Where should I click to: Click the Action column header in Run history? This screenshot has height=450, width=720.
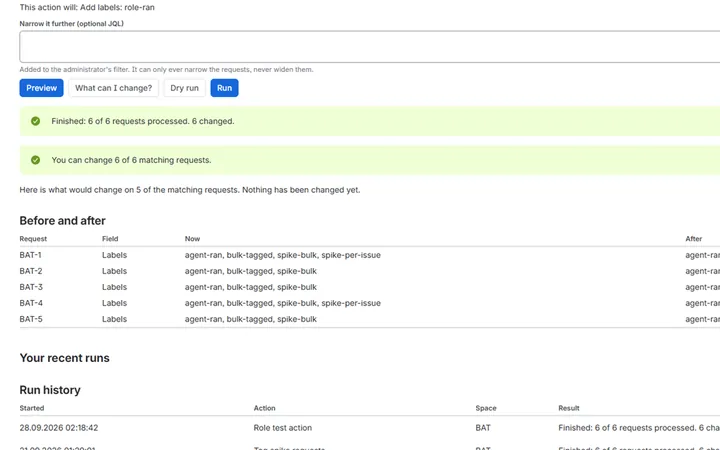coord(264,408)
